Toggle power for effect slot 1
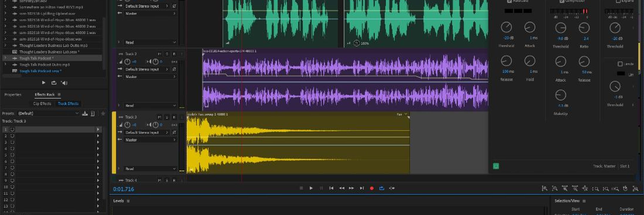 tap(12, 129)
